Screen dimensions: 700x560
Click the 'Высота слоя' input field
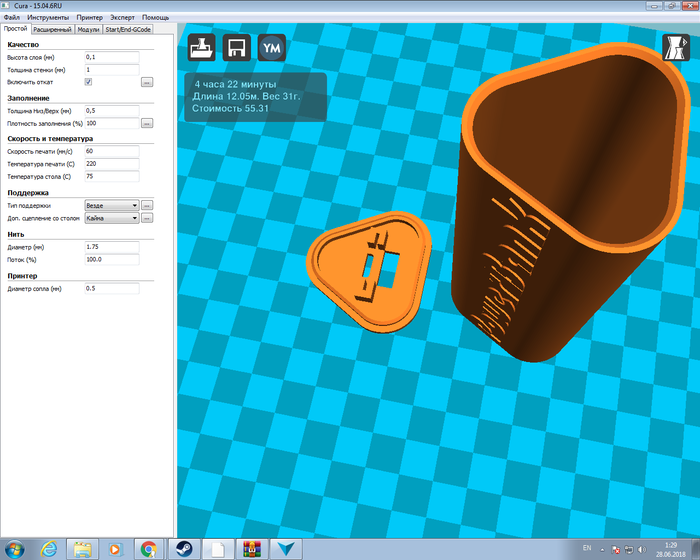point(111,58)
